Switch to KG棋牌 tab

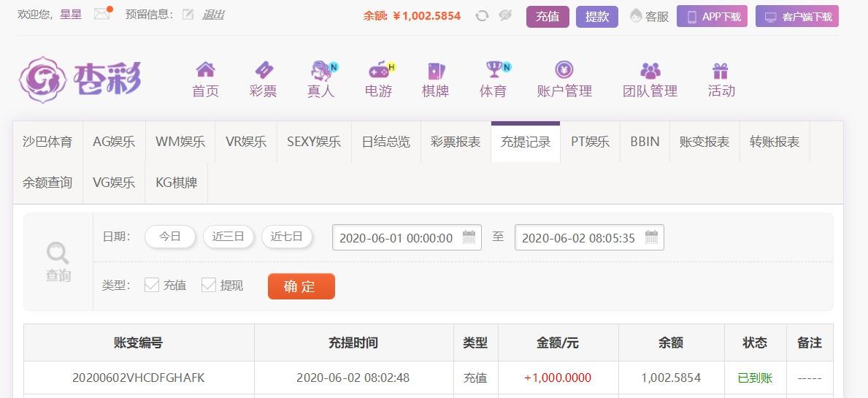coord(177,183)
